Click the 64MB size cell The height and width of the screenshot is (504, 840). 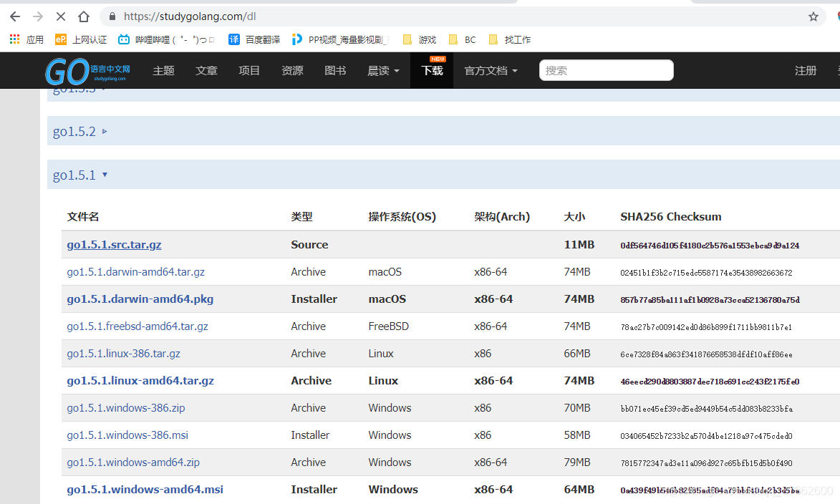579,490
